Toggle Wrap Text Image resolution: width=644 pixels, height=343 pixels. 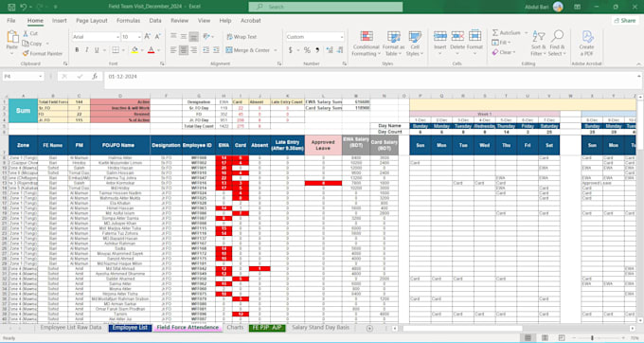[241, 37]
